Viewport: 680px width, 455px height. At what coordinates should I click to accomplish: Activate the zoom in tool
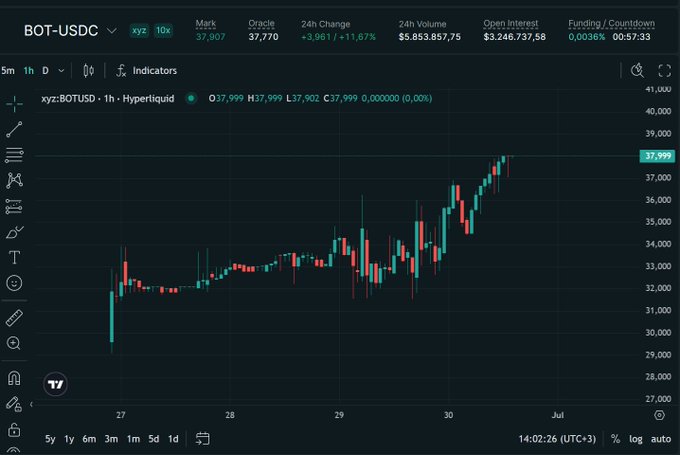[x=13, y=343]
